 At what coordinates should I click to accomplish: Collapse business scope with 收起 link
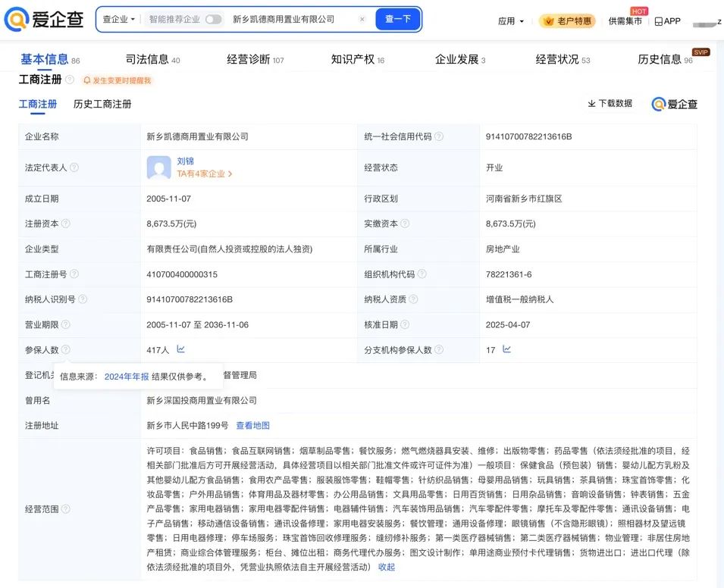point(387,567)
